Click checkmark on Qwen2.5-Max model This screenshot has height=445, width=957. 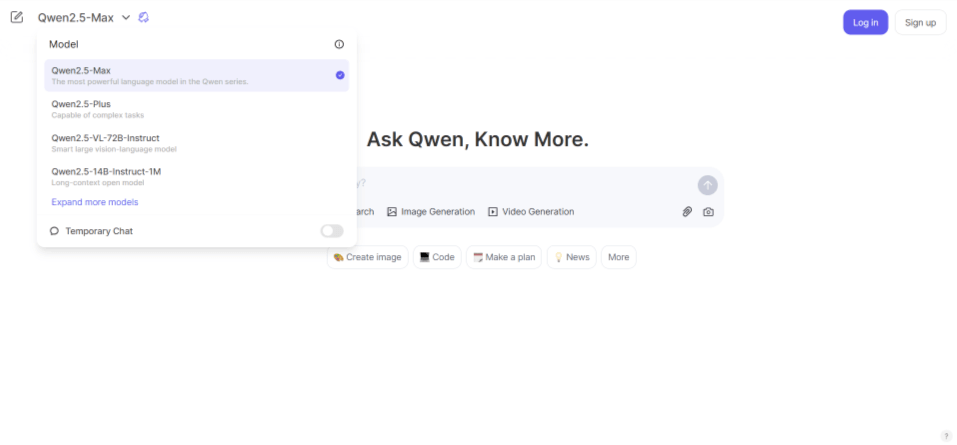coord(340,75)
